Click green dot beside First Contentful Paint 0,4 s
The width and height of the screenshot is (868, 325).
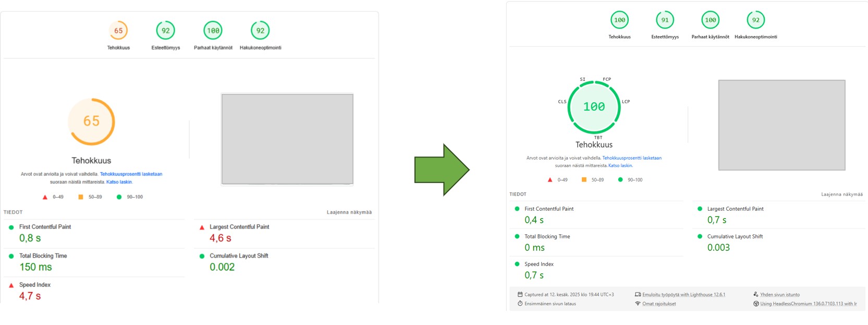pyautogui.click(x=517, y=209)
